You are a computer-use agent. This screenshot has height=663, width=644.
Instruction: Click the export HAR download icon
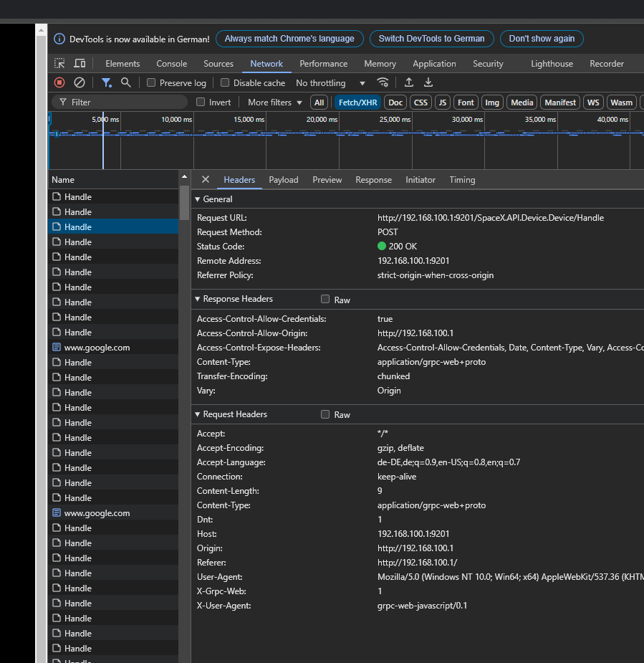tap(428, 83)
